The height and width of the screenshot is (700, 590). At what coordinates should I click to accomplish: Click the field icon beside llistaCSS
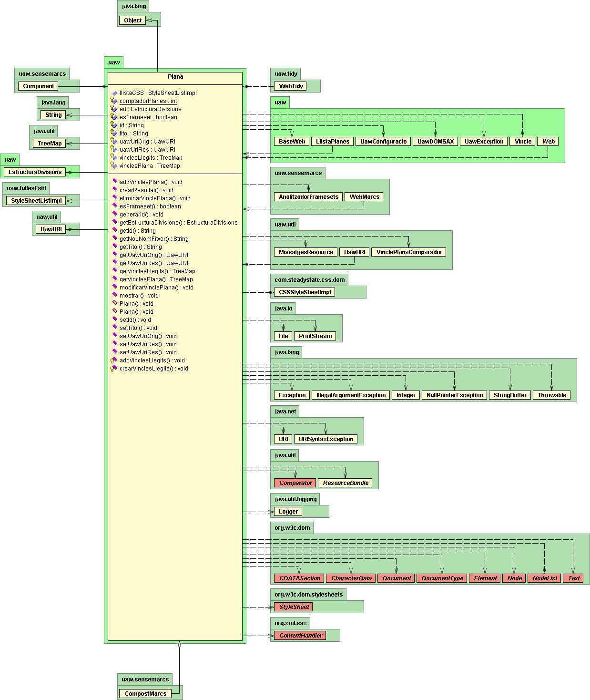coord(114,93)
